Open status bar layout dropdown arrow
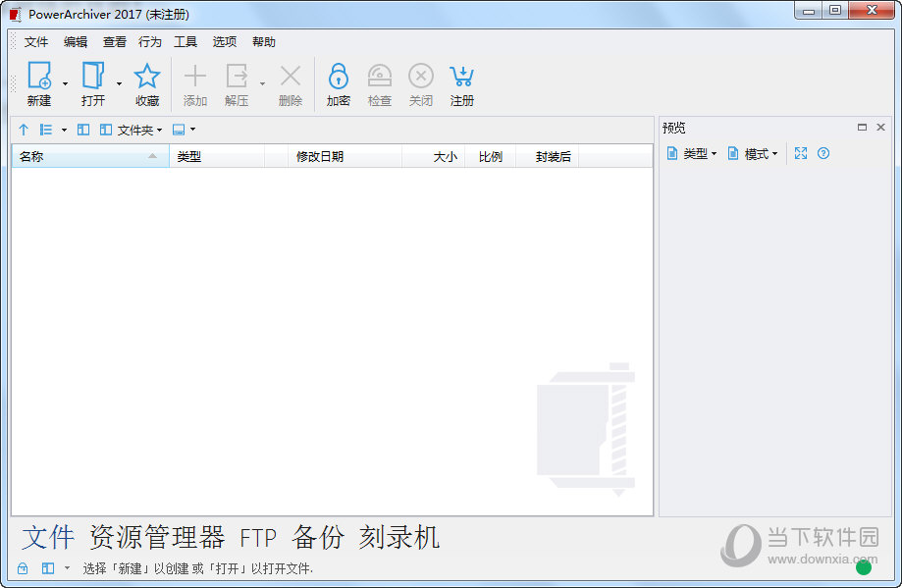902x588 pixels. coord(67,568)
